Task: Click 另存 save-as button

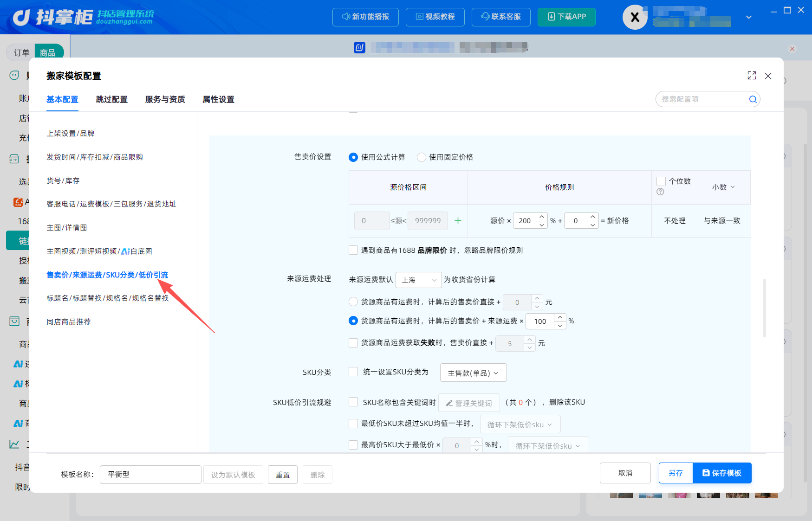Action: click(x=676, y=473)
